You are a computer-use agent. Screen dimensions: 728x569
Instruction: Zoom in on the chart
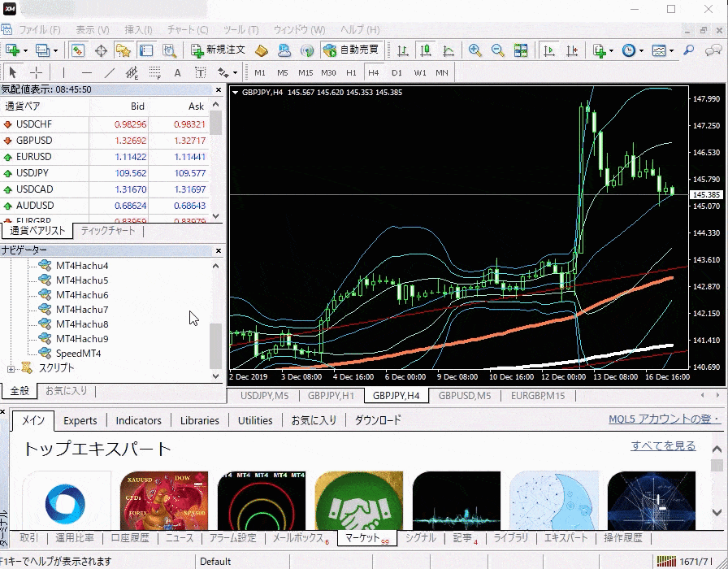[x=474, y=50]
